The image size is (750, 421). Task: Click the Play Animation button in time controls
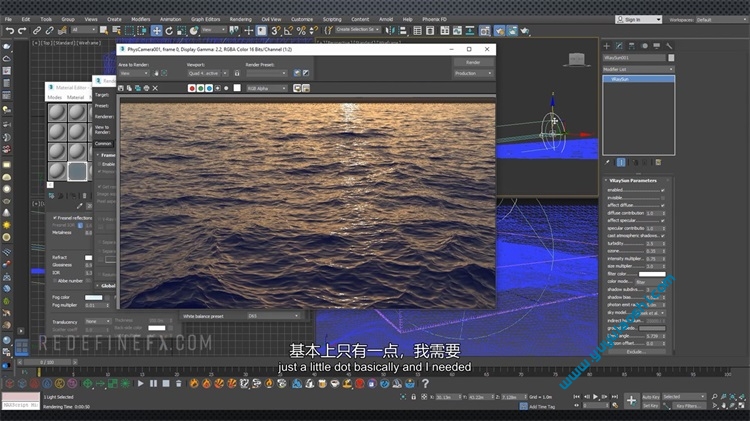click(596, 397)
